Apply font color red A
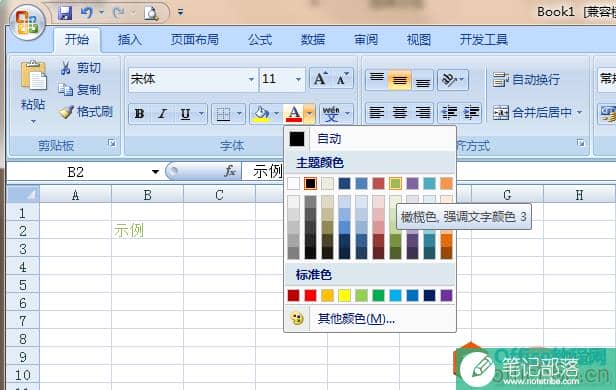Viewport: 616px width, 390px height. (294, 114)
